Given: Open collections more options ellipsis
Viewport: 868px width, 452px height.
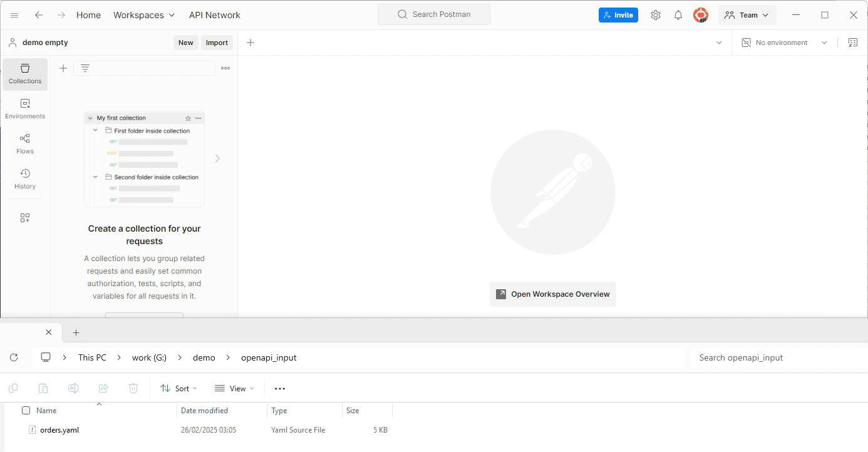Looking at the screenshot, I should (x=225, y=68).
